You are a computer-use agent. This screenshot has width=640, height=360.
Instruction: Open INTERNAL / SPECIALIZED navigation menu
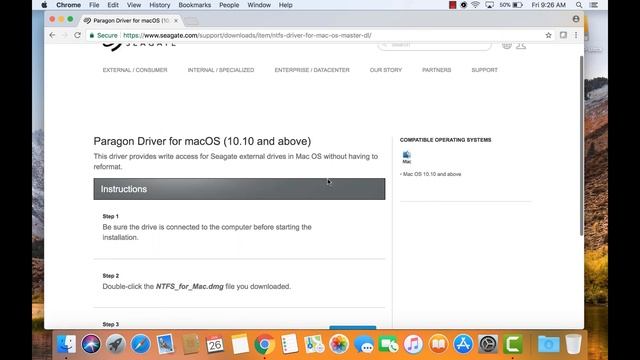pos(221,70)
